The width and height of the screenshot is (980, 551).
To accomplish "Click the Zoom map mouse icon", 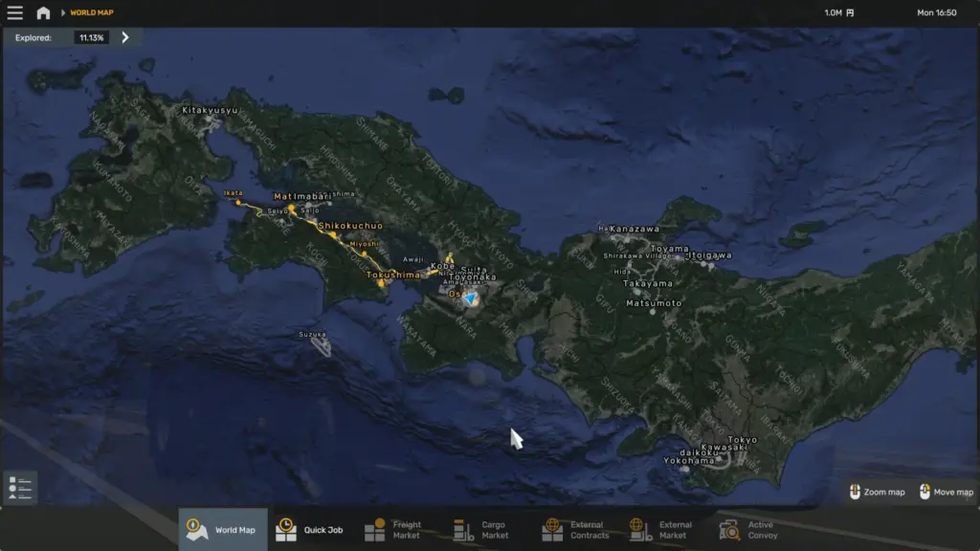I will [x=855, y=492].
